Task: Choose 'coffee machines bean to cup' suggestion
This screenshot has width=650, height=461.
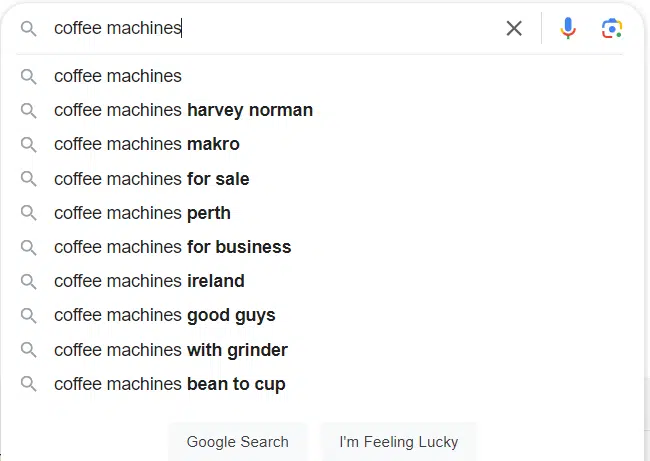Action: coord(319,384)
